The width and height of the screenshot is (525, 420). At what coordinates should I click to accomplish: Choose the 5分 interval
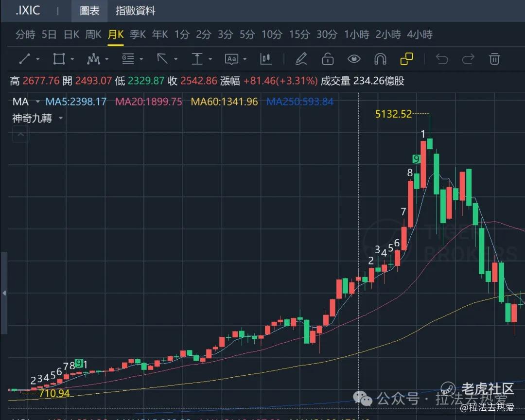[x=247, y=34]
